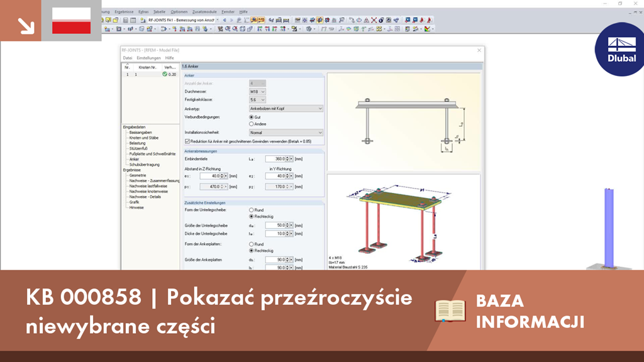Click the triangle warning icon in toolbar
Screen dimensions: 644x362
tap(367, 19)
